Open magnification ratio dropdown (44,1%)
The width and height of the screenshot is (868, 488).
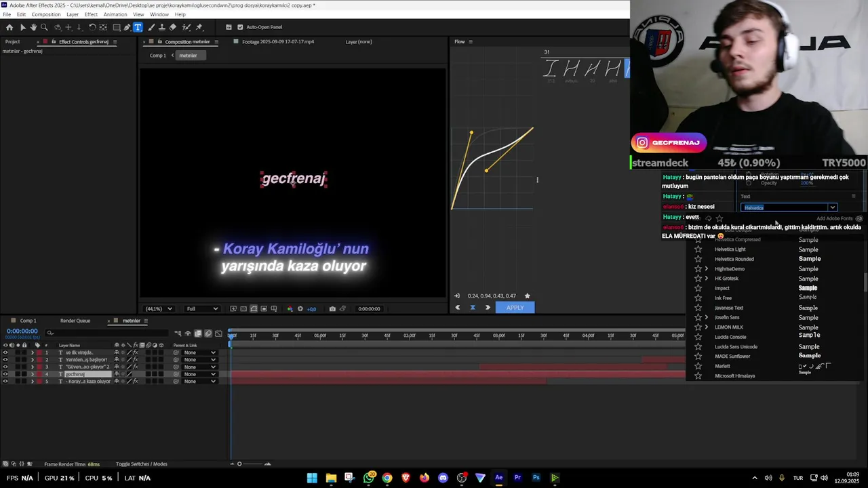click(x=159, y=309)
